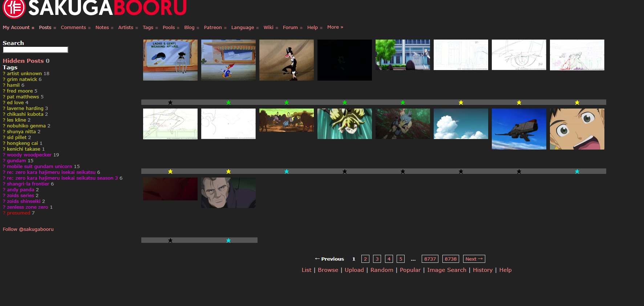This screenshot has height=306, width=644.
Task: Open the Ladies & Gents sign thumbnail
Action: point(170,60)
